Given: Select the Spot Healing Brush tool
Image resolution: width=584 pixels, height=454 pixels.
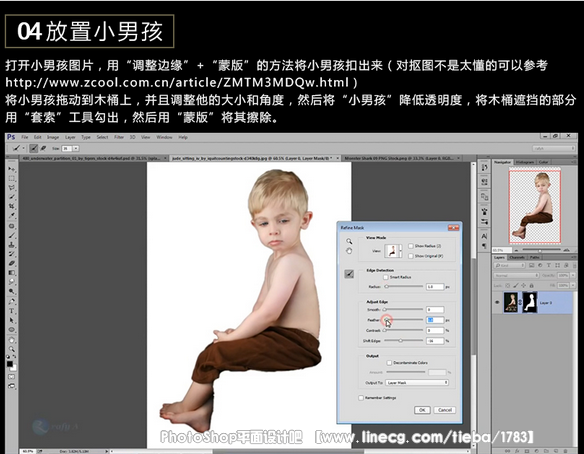Looking at the screenshot, I should (x=12, y=226).
